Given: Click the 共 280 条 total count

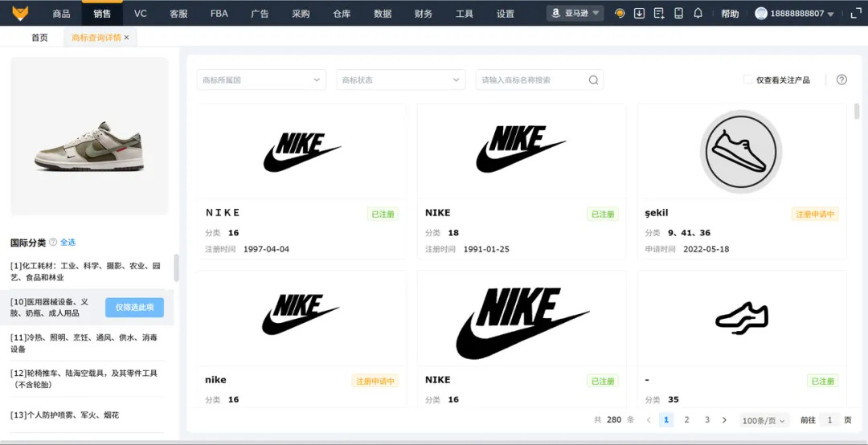Looking at the screenshot, I should click(614, 420).
